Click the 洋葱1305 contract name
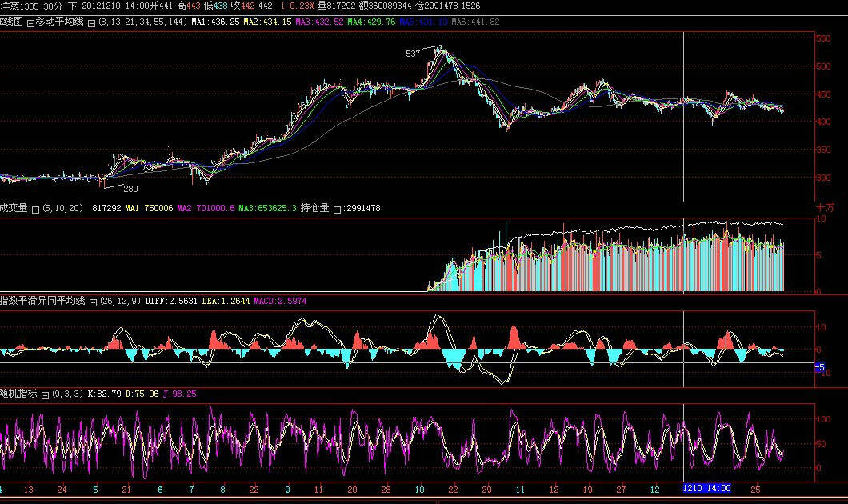The width and height of the screenshot is (848, 504). 19,6
